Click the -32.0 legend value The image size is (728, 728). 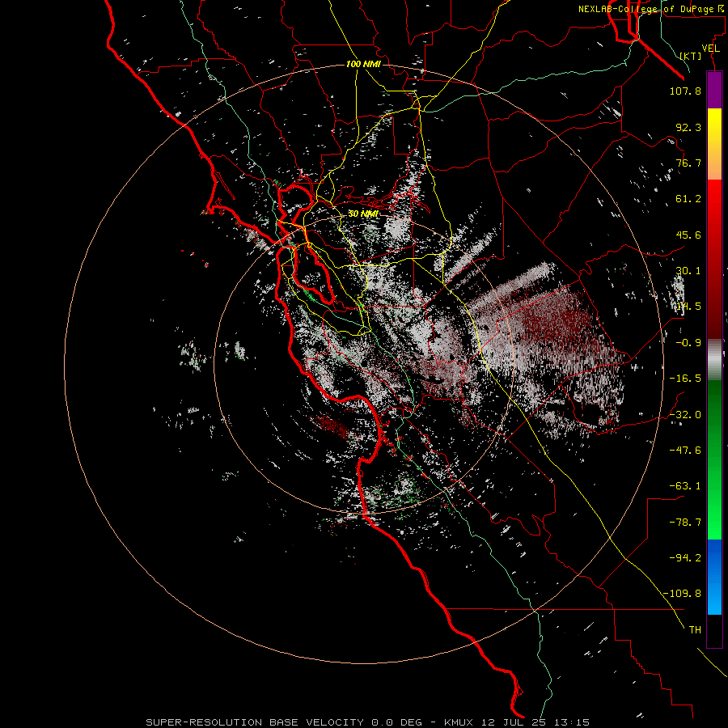685,415
